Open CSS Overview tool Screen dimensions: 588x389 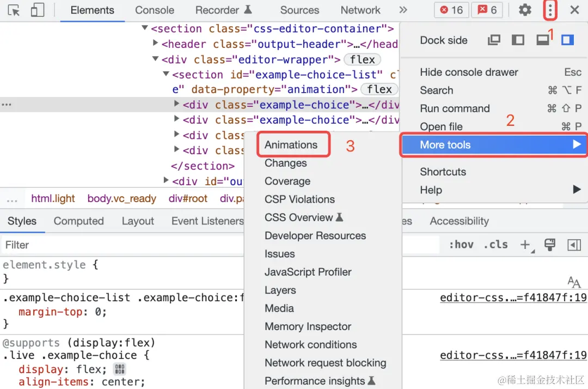304,217
